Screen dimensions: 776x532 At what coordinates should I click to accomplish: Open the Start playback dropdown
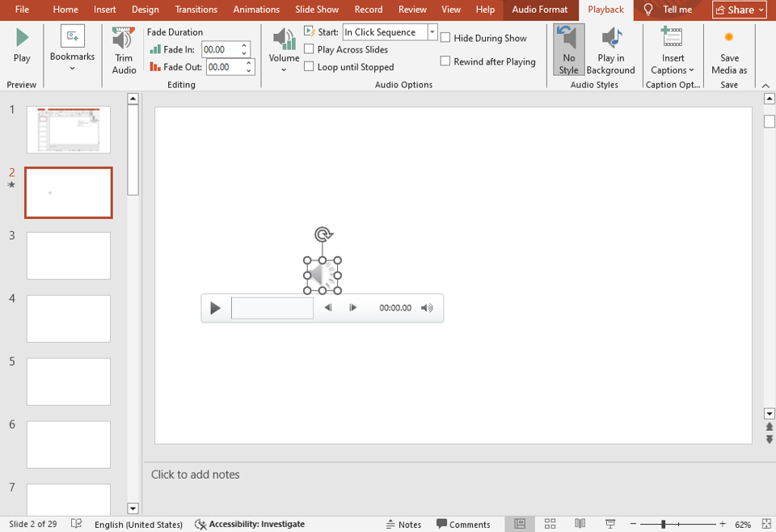[432, 32]
